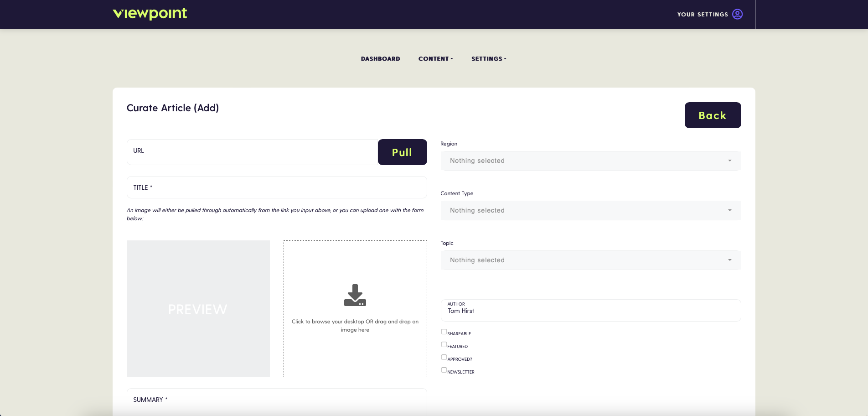
Task: Go to the Dashboard menu item
Action: [380, 59]
